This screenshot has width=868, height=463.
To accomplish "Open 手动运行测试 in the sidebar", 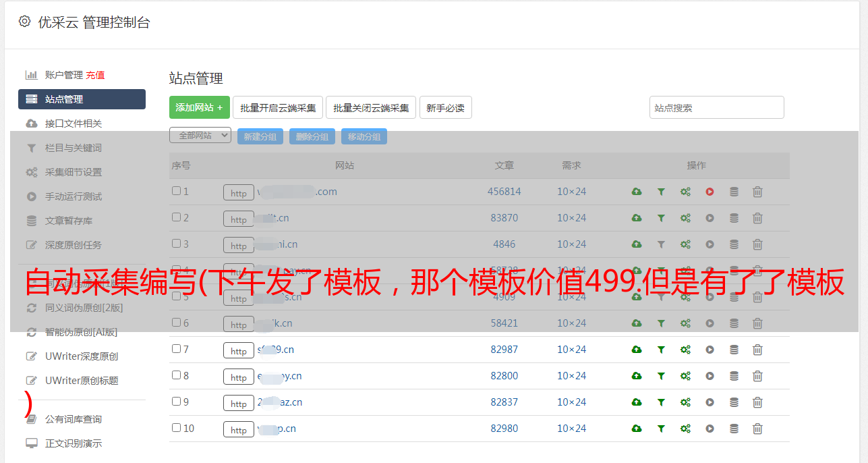I will coord(74,196).
